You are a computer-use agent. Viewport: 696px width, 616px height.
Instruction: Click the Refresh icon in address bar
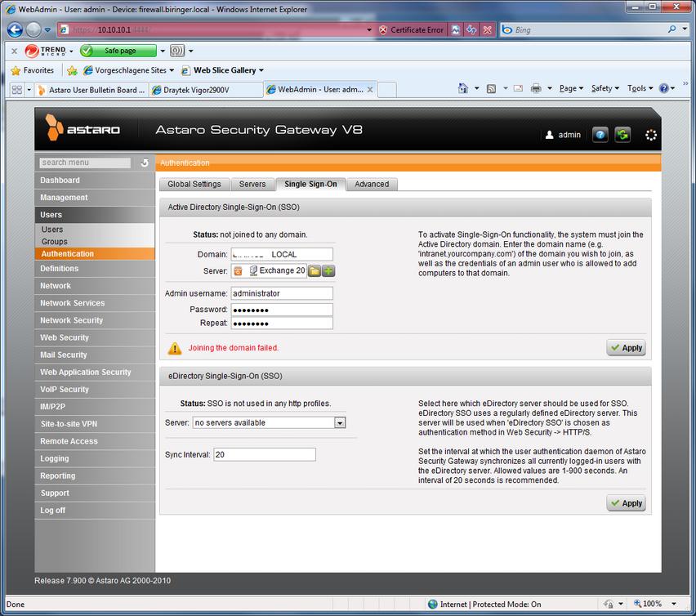471,29
